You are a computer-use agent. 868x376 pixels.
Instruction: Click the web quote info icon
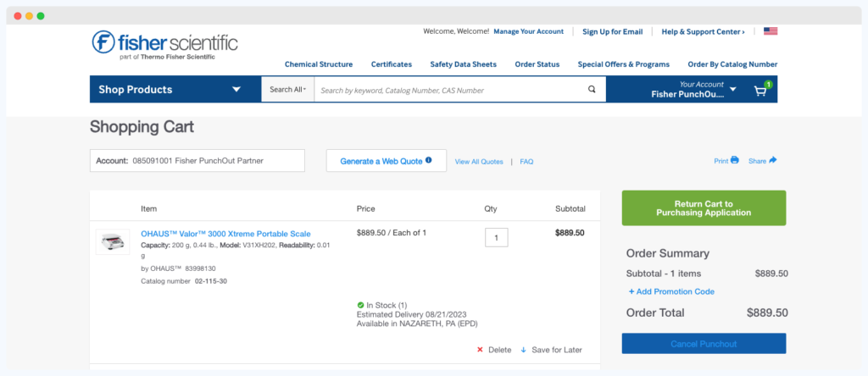pos(428,160)
